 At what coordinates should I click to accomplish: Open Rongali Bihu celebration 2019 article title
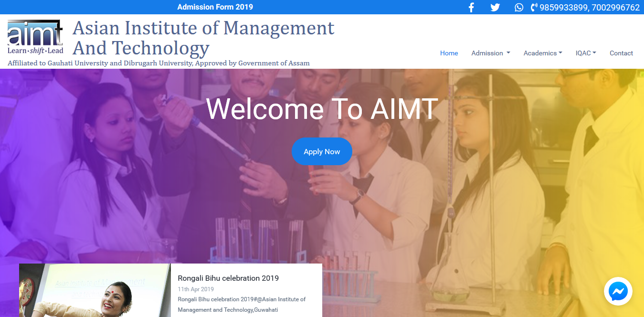pos(228,278)
